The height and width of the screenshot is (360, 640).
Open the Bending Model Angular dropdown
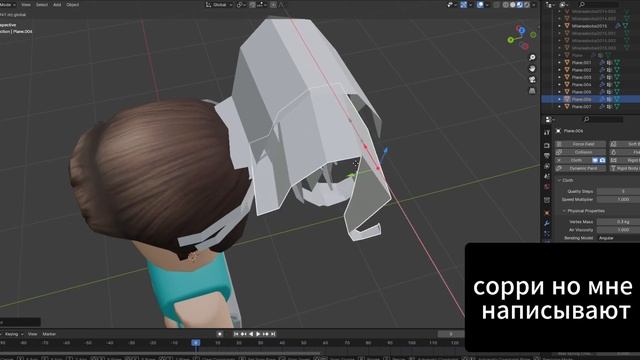618,238
